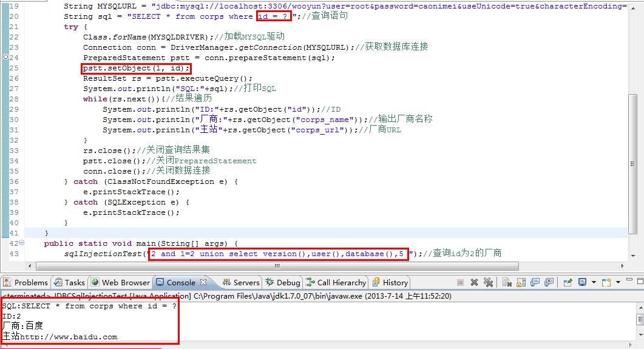Toggle Scroll Lock in the console

point(521,282)
